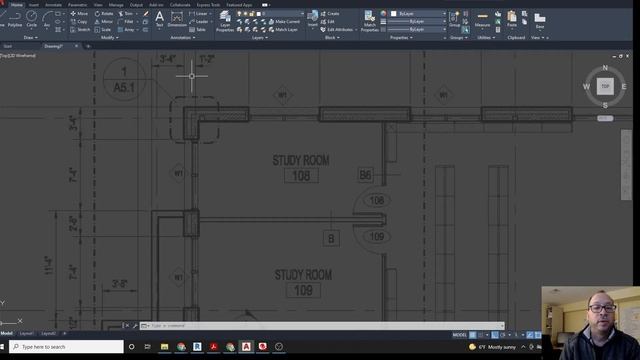640x360 pixels.
Task: Open Task View on taskbar
Action: tap(147, 347)
